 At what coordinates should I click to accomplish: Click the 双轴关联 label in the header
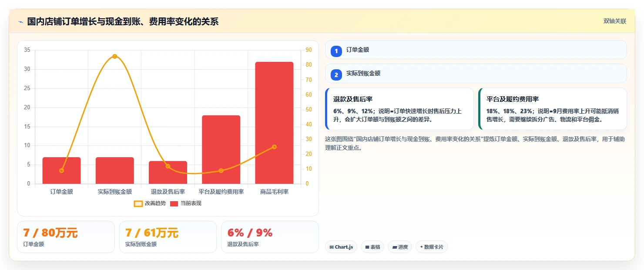[614, 21]
